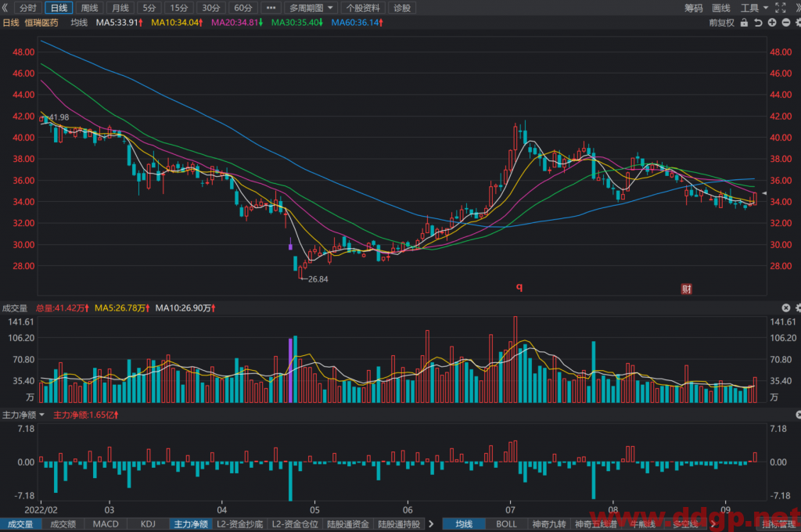Open the L2-资金抄底 indicator tab
Image resolution: width=801 pixels, height=532 pixels.
239,524
